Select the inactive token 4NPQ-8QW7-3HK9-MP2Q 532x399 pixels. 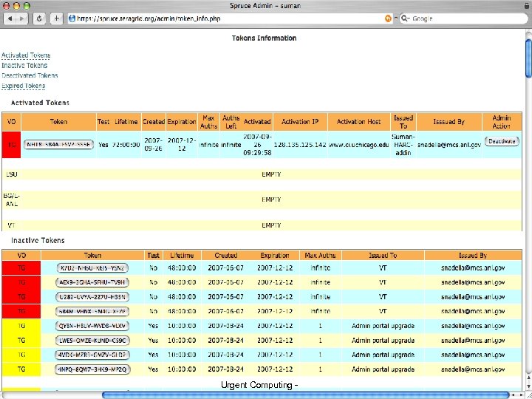tap(92, 369)
